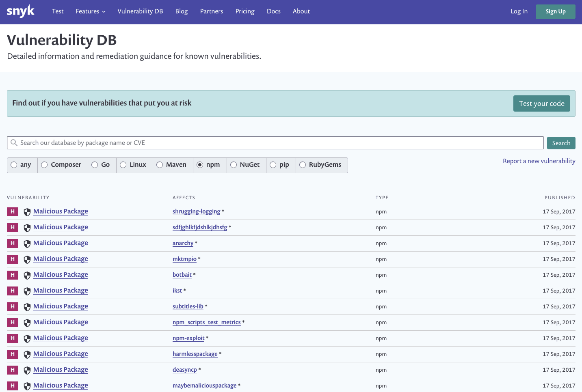Open the shrugging-logging package link
This screenshot has height=392, width=582.
tap(196, 211)
